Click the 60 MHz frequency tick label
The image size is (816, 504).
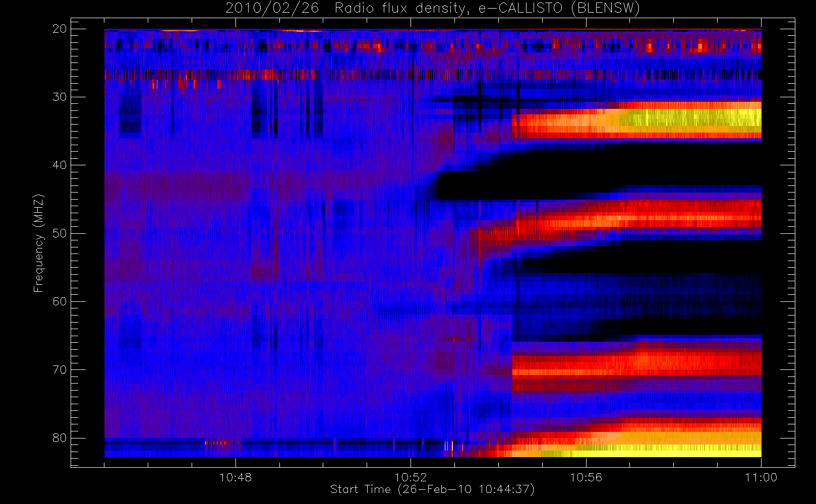[x=60, y=301]
